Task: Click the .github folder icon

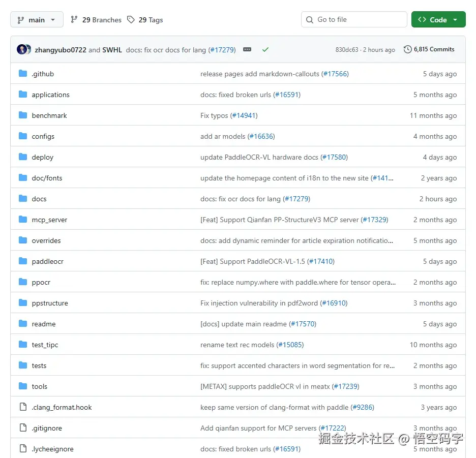Action: (23, 73)
